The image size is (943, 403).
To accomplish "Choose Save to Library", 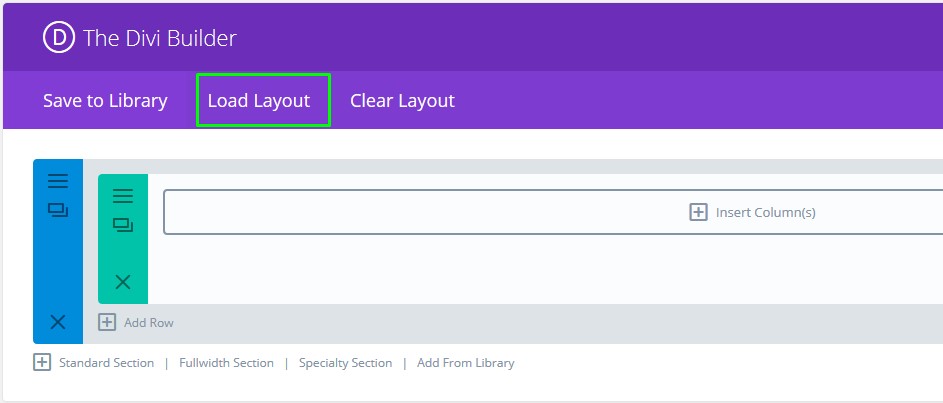I will pyautogui.click(x=105, y=100).
